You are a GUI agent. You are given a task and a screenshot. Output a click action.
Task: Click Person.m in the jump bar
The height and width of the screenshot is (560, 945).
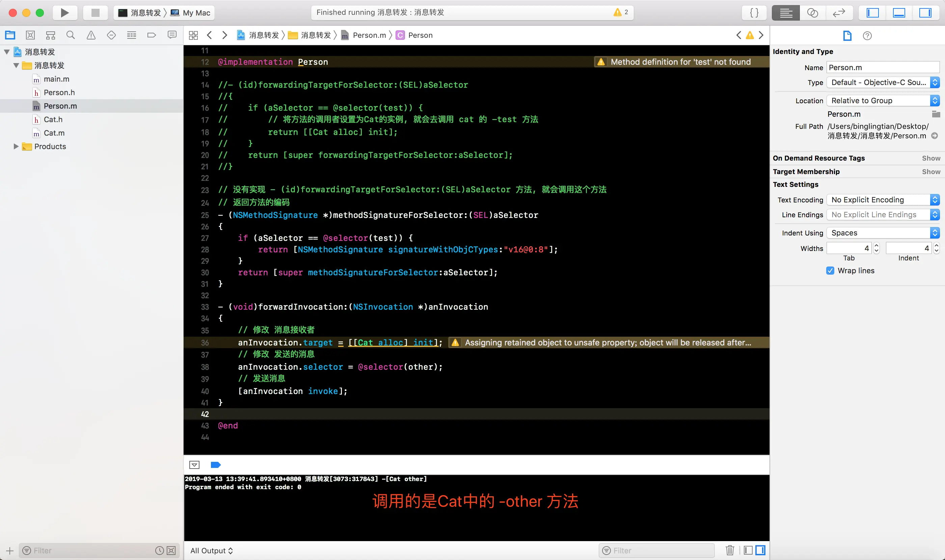[369, 35]
